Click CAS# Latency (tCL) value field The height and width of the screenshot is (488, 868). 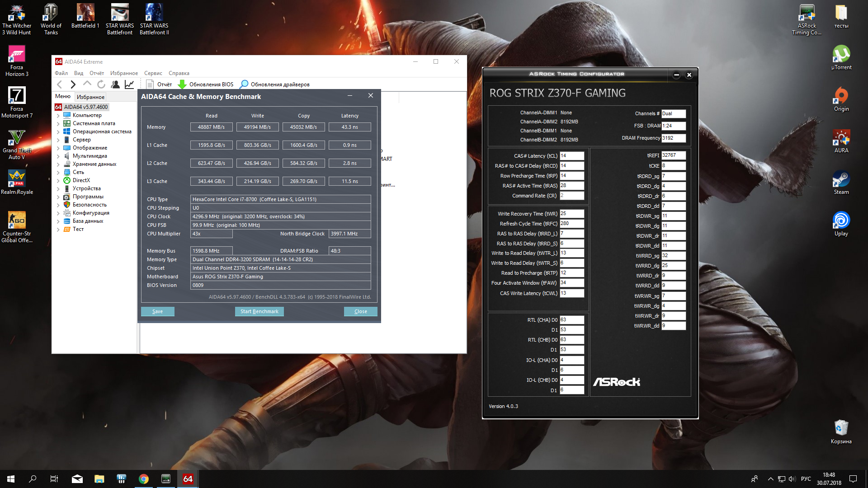[571, 156]
